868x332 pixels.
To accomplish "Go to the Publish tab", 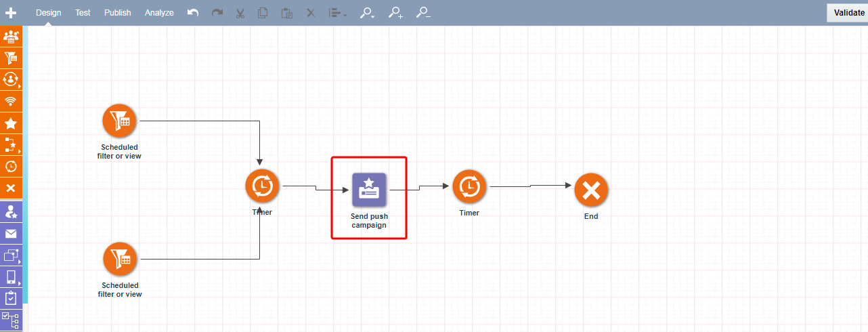I will [x=118, y=13].
